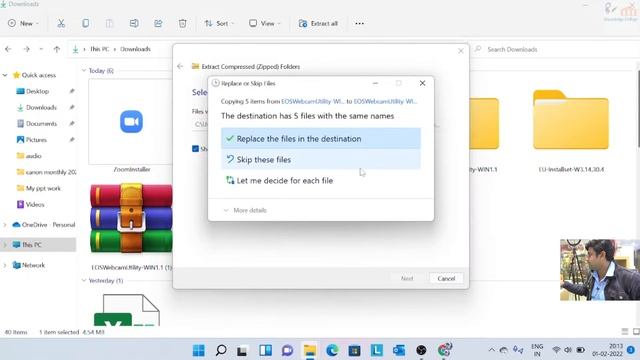Click the Cut icon in Explorer toolbar
640x360 pixels.
click(x=61, y=23)
